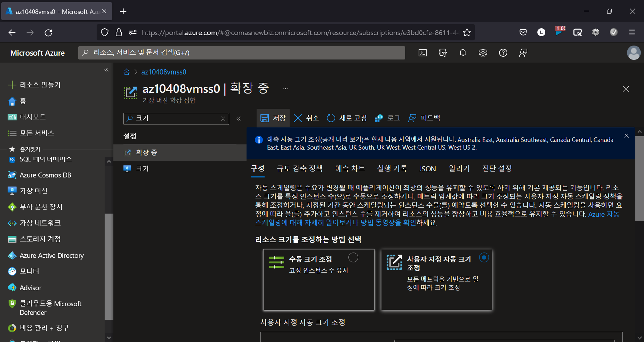Collapse the resource menu chevron
Screen dimensions: 644x342
239,119
